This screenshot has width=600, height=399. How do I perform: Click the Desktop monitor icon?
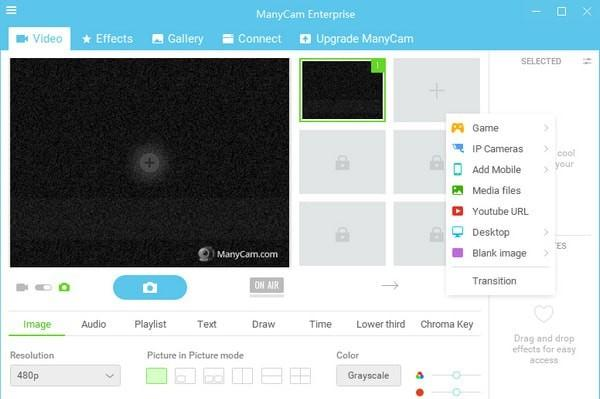click(x=458, y=232)
